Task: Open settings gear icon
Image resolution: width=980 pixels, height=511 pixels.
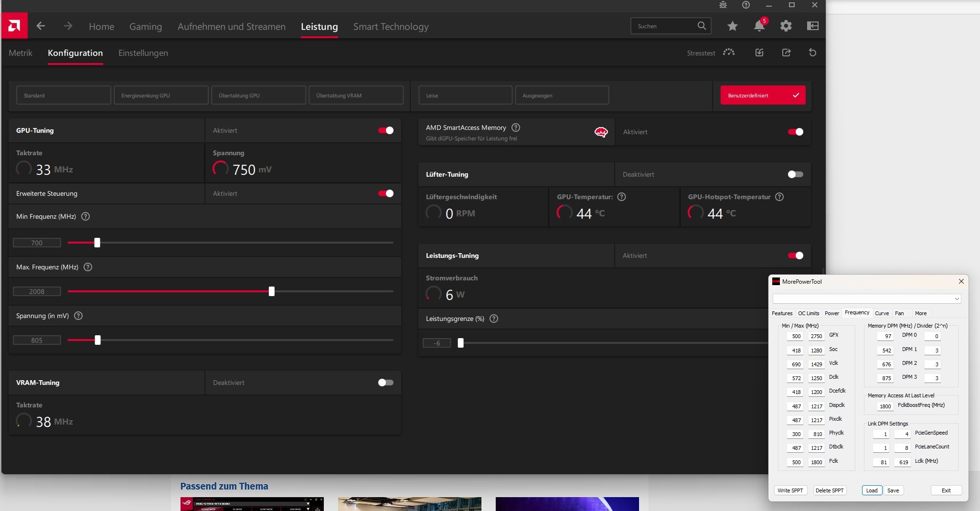Action: pyautogui.click(x=786, y=26)
